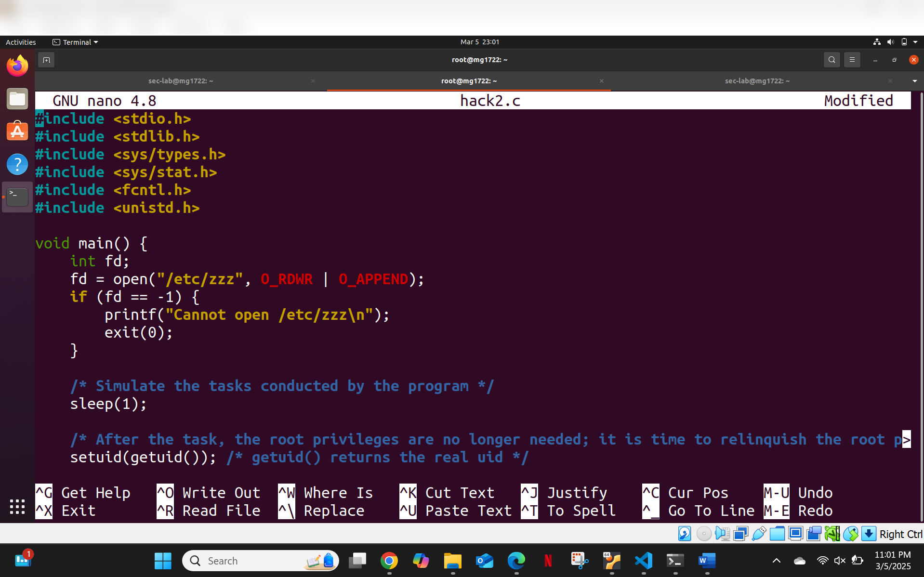924x577 pixels.
Task: Click the void main() line
Action: (92, 243)
